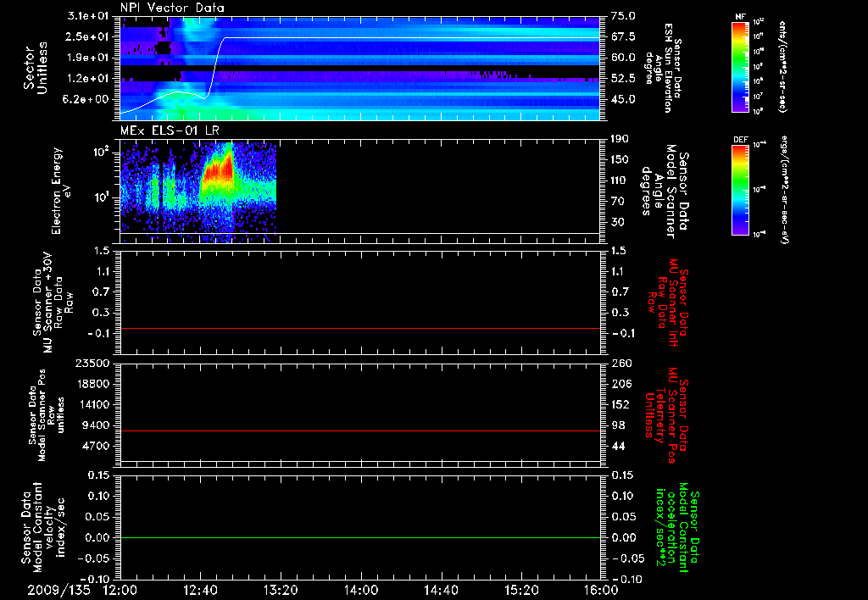Image resolution: width=868 pixels, height=600 pixels.
Task: Click the 152 telemetry tick label
Action: point(621,404)
